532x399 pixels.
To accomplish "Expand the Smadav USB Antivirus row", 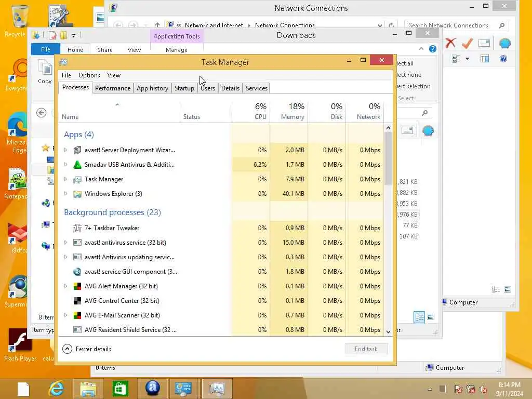I will (x=66, y=165).
